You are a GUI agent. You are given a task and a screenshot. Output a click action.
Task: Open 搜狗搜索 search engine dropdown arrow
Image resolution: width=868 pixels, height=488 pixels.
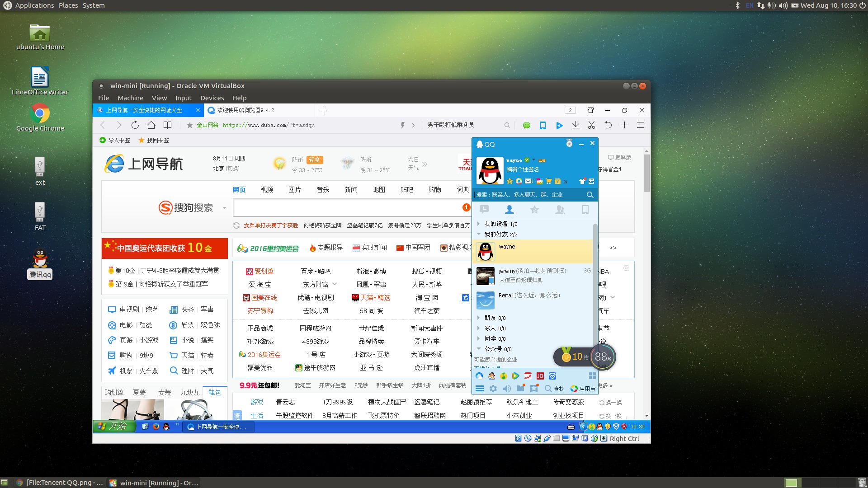pos(224,208)
